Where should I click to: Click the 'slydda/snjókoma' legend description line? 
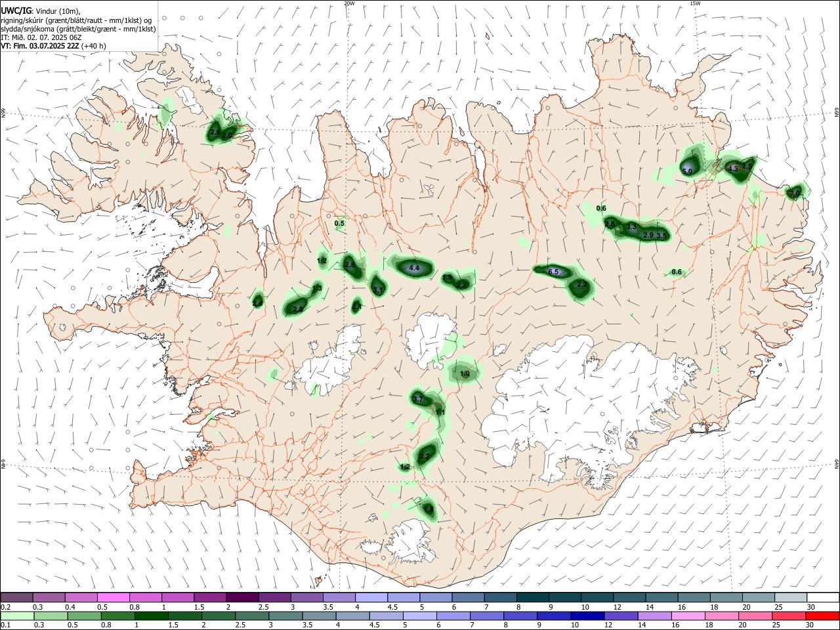coord(78,29)
